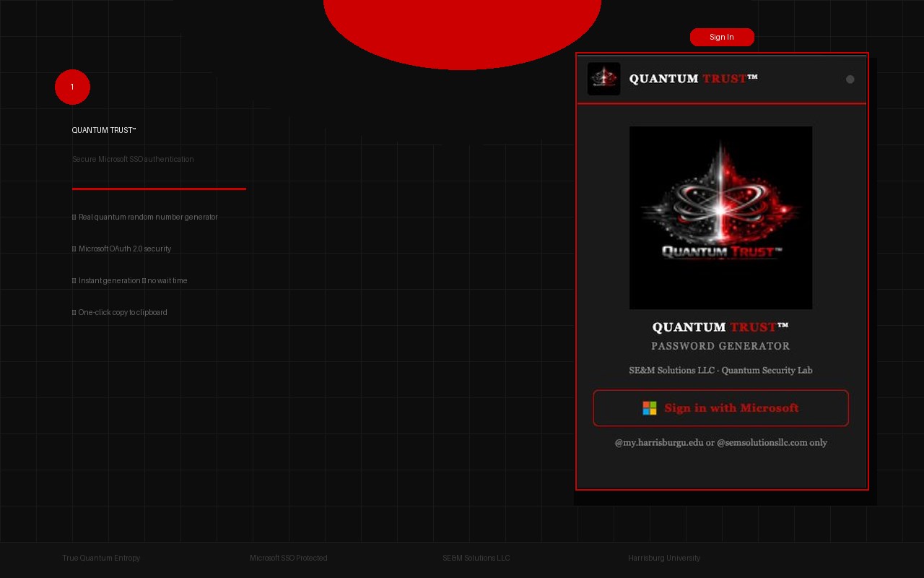Click Secure Microsoft SSO authentication text
924x578 pixels.
pyautogui.click(x=133, y=159)
